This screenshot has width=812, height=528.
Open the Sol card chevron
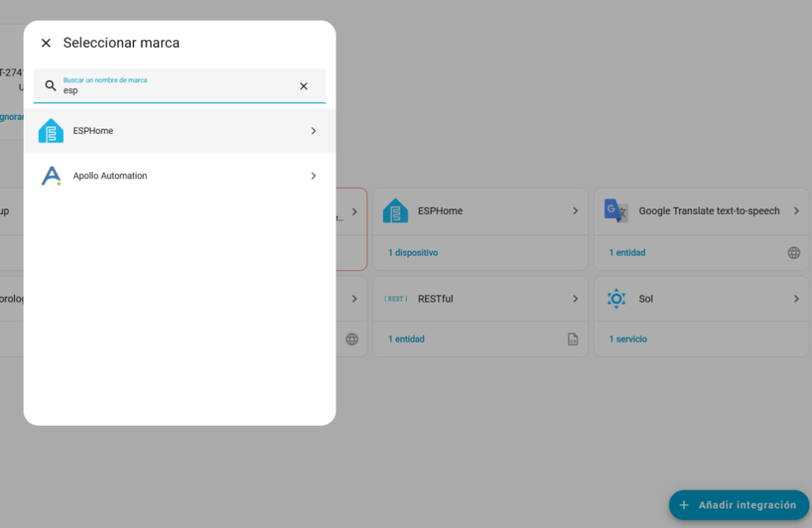tap(796, 299)
